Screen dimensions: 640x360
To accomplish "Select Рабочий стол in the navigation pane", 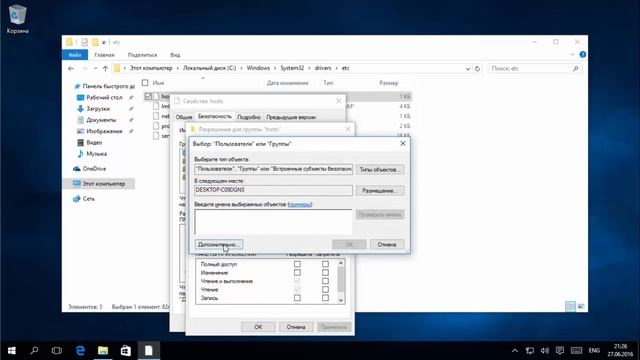I will tap(104, 98).
